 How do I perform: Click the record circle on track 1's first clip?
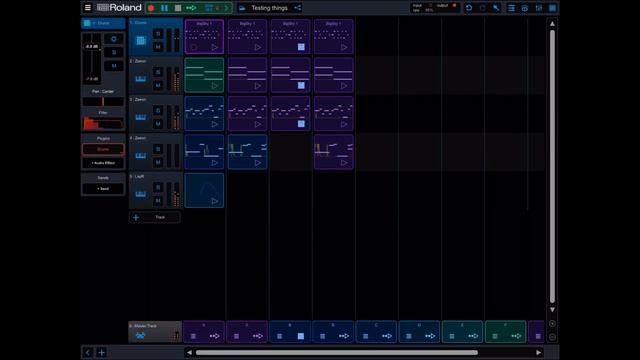pyautogui.click(x=194, y=47)
